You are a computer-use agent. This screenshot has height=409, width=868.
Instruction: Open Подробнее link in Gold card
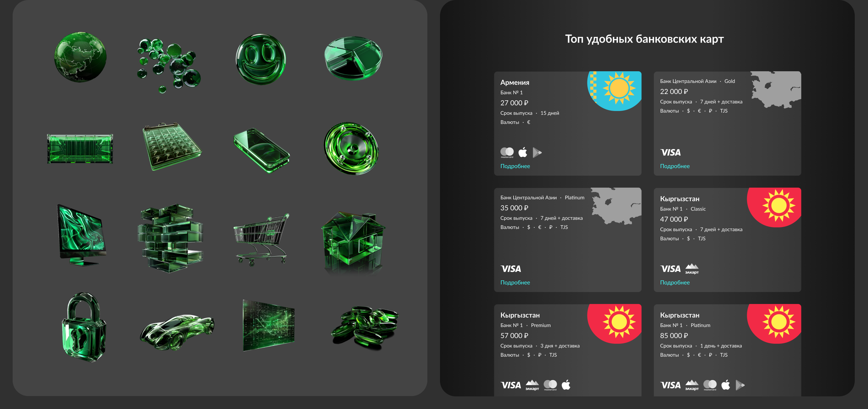pyautogui.click(x=675, y=166)
